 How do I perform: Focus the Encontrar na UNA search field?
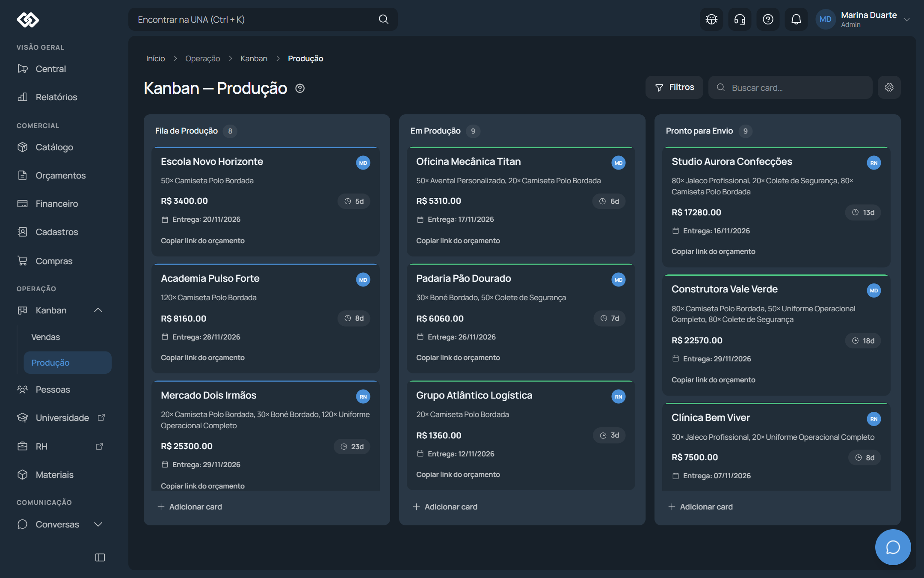point(263,19)
